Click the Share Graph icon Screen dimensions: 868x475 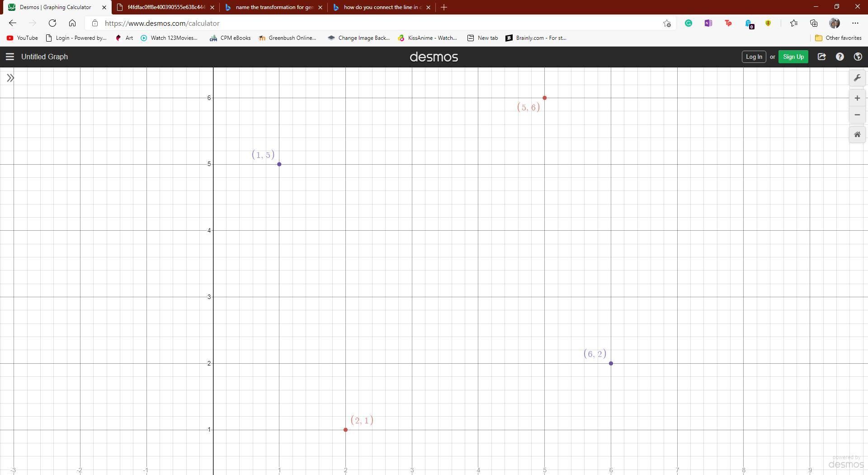[x=822, y=57]
